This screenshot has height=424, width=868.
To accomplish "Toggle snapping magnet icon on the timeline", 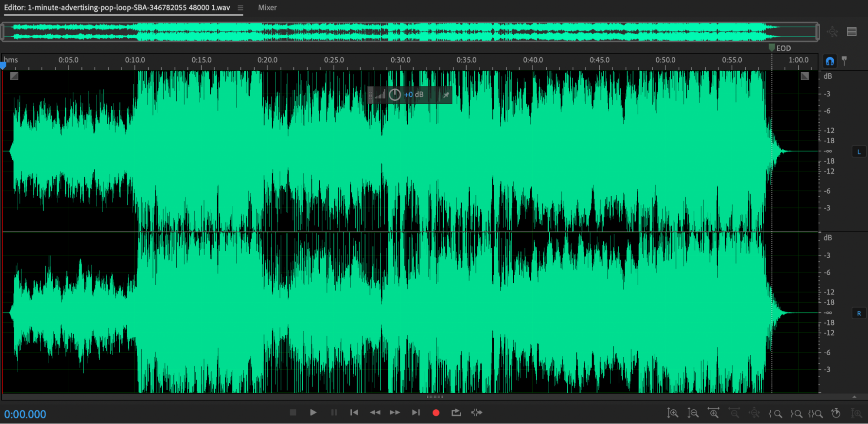I will pyautogui.click(x=830, y=61).
